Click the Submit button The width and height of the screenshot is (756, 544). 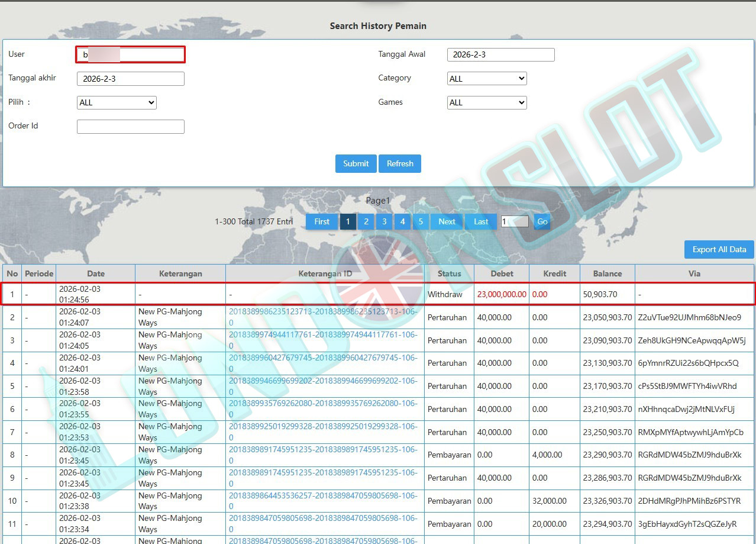(356, 164)
